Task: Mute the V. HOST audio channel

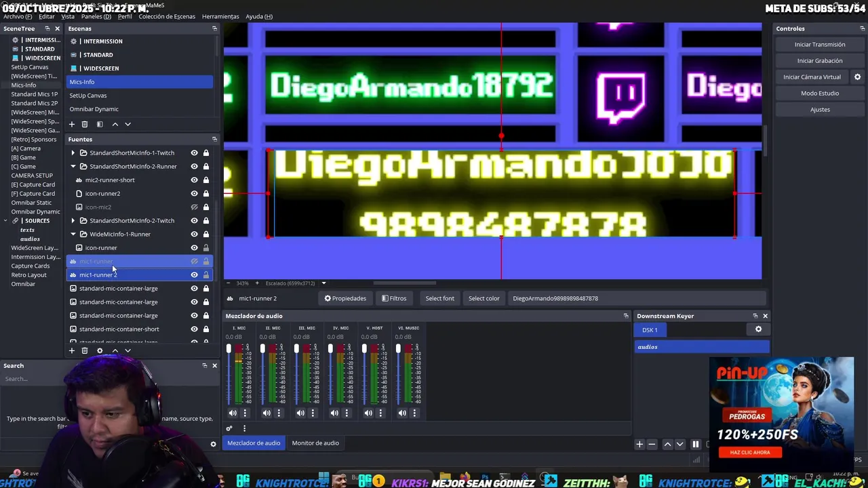Action: 368,413
